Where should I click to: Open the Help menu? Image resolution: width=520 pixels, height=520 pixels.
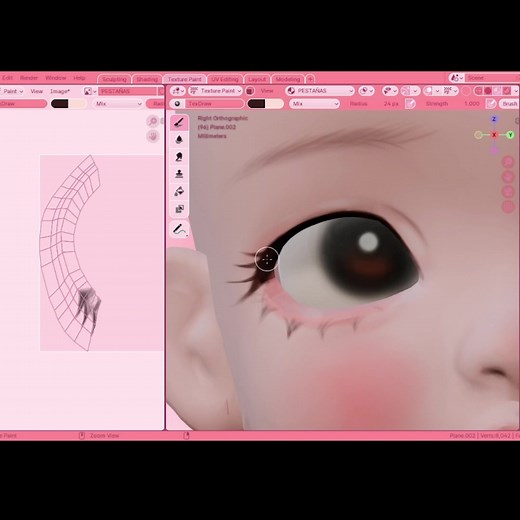click(79, 78)
